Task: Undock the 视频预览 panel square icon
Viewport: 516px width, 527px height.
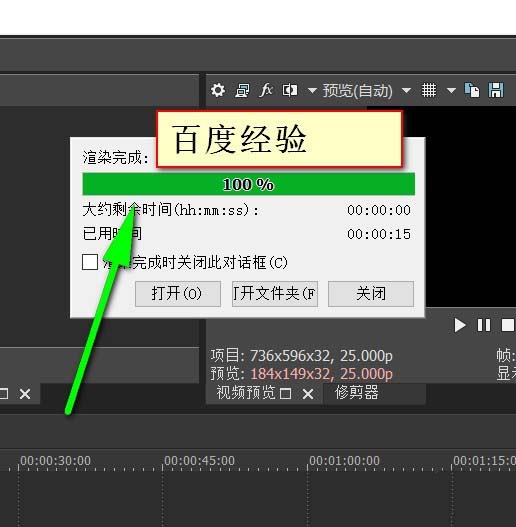Action: (x=285, y=394)
